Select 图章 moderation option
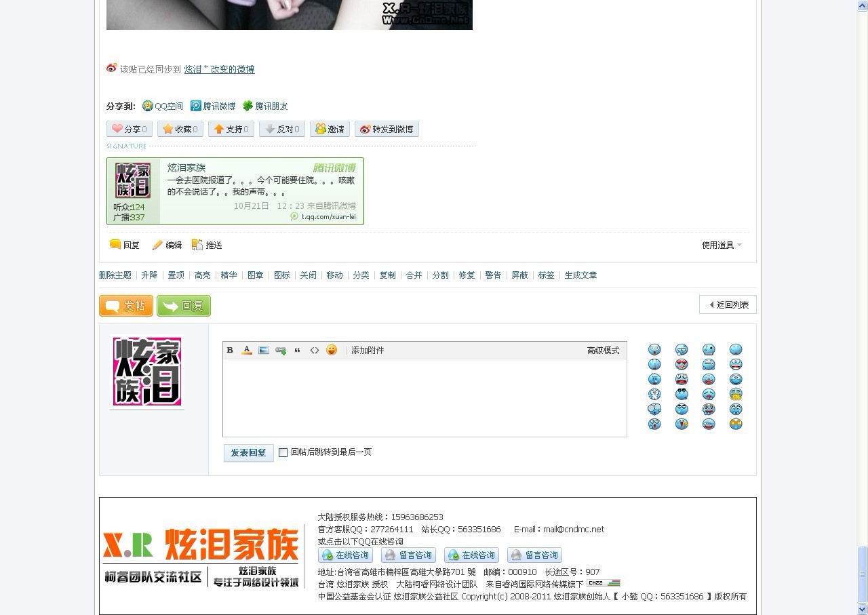This screenshot has width=868, height=615. pyautogui.click(x=255, y=275)
